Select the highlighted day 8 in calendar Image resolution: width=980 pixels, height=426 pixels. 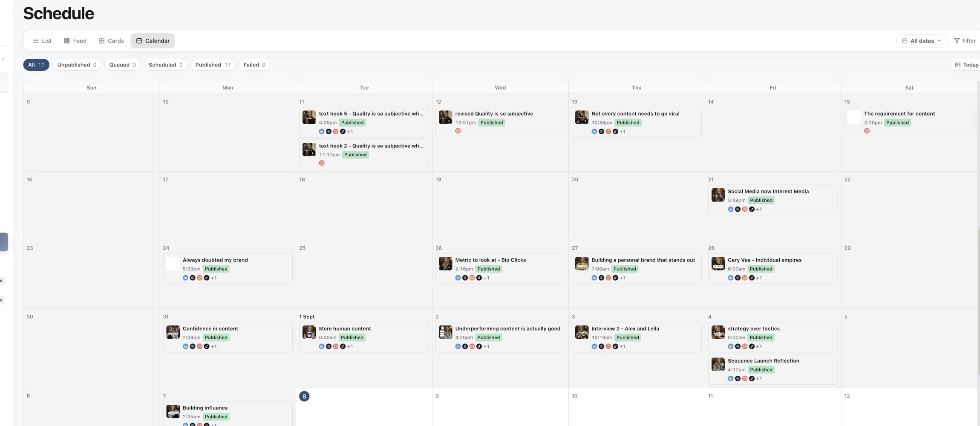coord(304,396)
